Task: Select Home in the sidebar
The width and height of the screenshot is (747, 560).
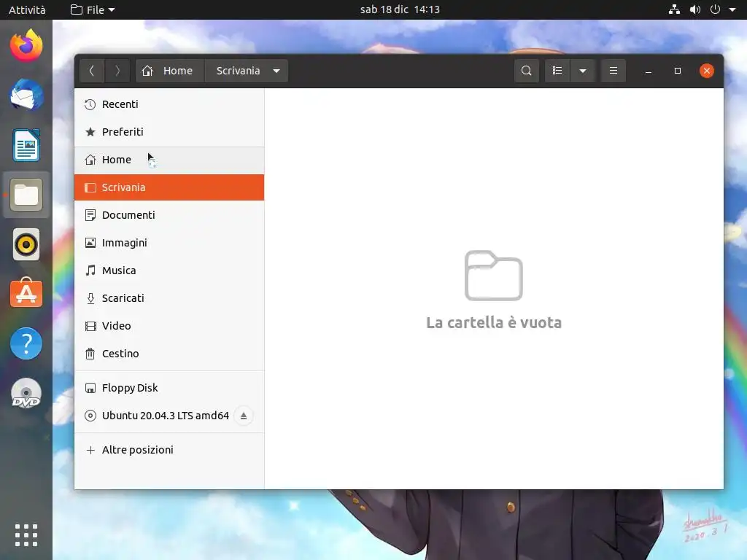Action: point(169,160)
